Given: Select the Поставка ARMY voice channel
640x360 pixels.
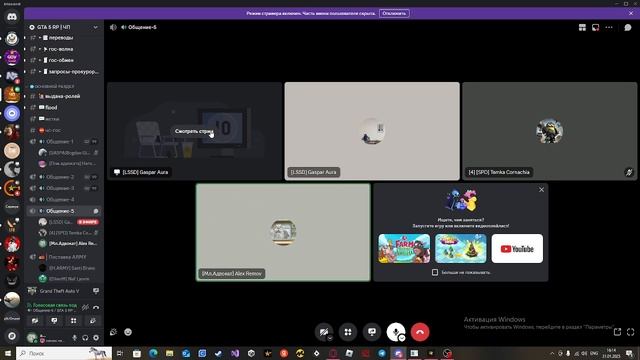Looking at the screenshot, I should pyautogui.click(x=63, y=257).
